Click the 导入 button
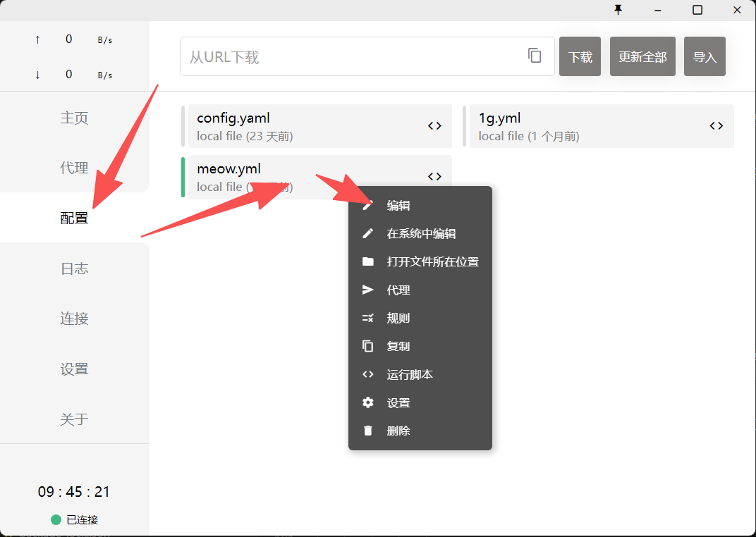756x537 pixels. pos(705,57)
